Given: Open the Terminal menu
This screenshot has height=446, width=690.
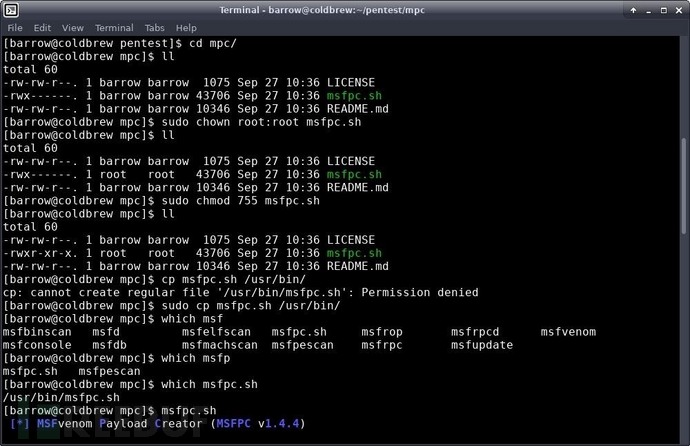Looking at the screenshot, I should tap(114, 28).
